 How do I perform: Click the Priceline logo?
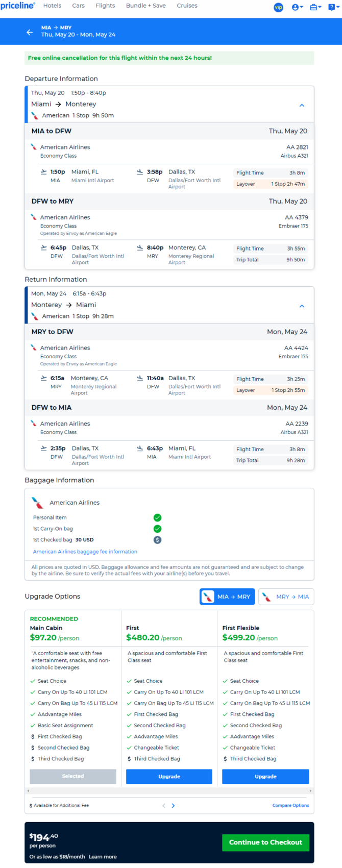18,6
